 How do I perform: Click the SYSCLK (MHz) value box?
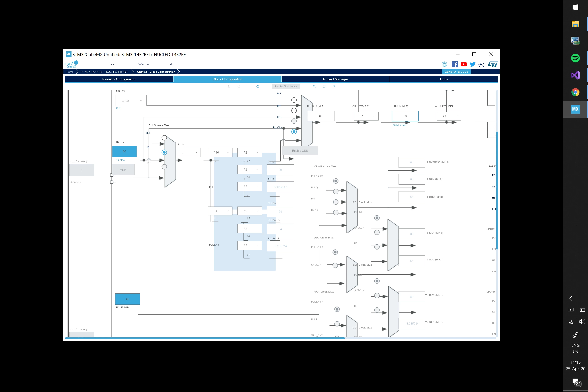point(321,116)
